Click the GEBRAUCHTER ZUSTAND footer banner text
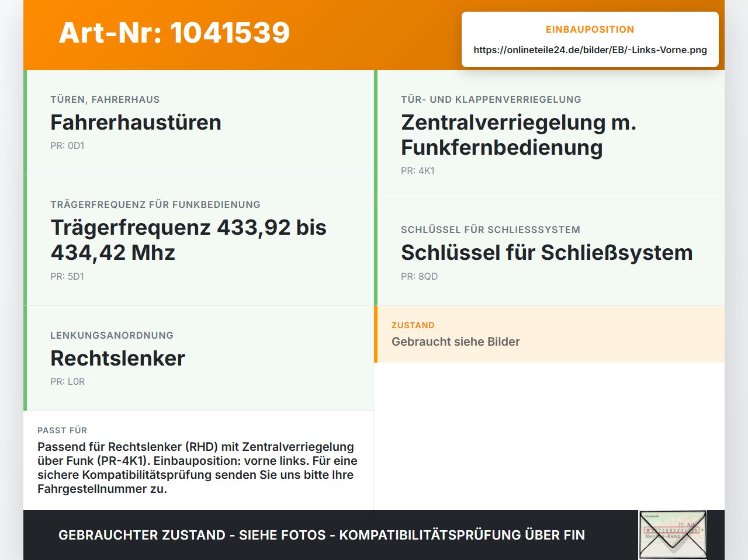The image size is (748, 560). click(321, 535)
